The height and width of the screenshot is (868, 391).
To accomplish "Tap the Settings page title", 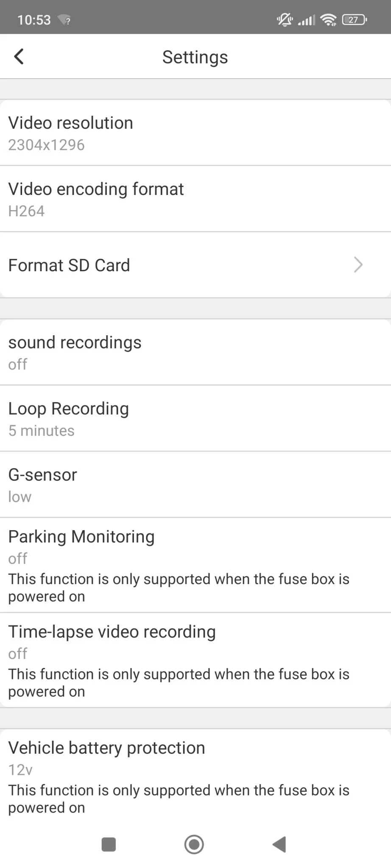I will (195, 57).
